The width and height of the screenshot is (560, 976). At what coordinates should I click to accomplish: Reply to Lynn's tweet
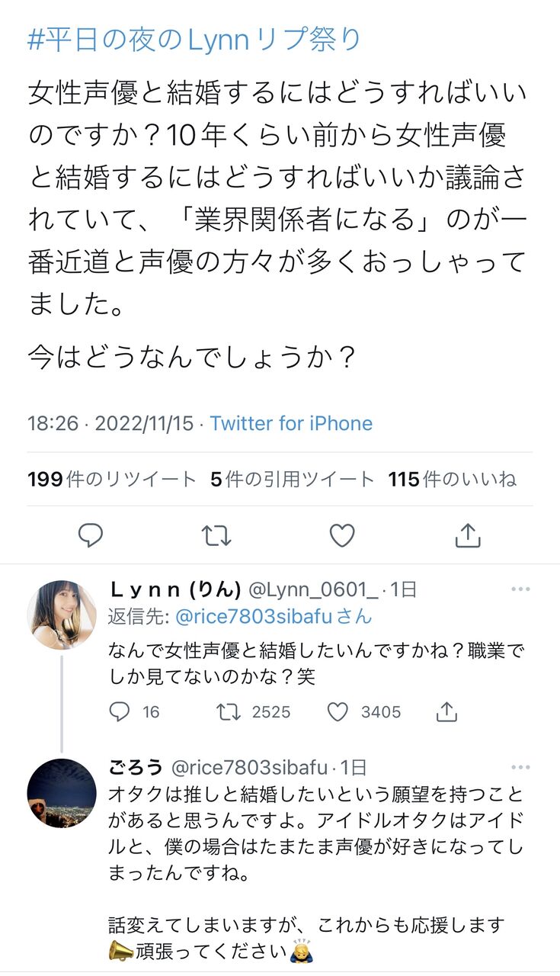pos(120,711)
